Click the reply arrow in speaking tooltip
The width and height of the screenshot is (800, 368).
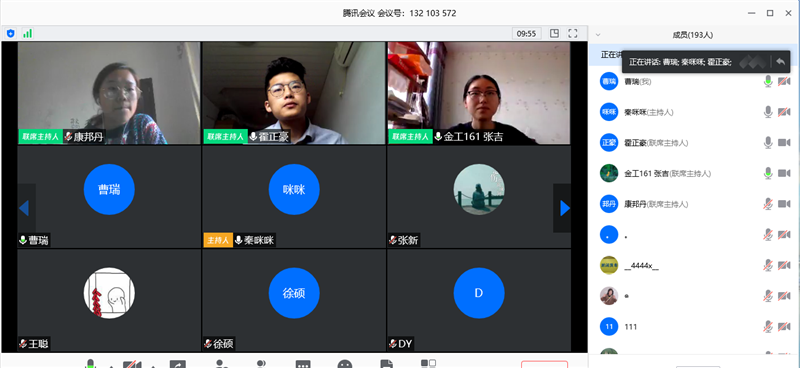pos(780,62)
